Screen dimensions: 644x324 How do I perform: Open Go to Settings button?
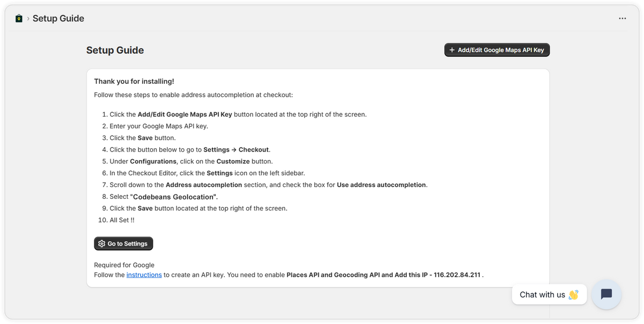click(x=123, y=243)
